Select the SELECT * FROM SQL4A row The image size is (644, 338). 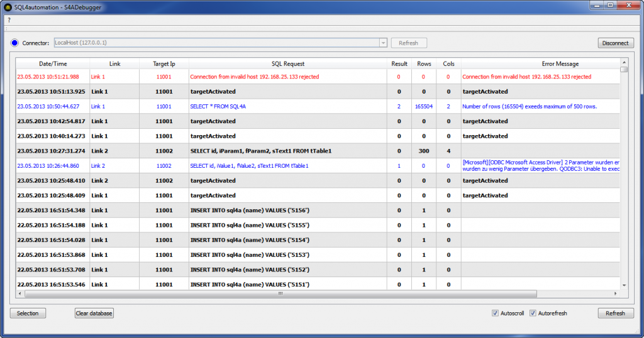coord(287,106)
